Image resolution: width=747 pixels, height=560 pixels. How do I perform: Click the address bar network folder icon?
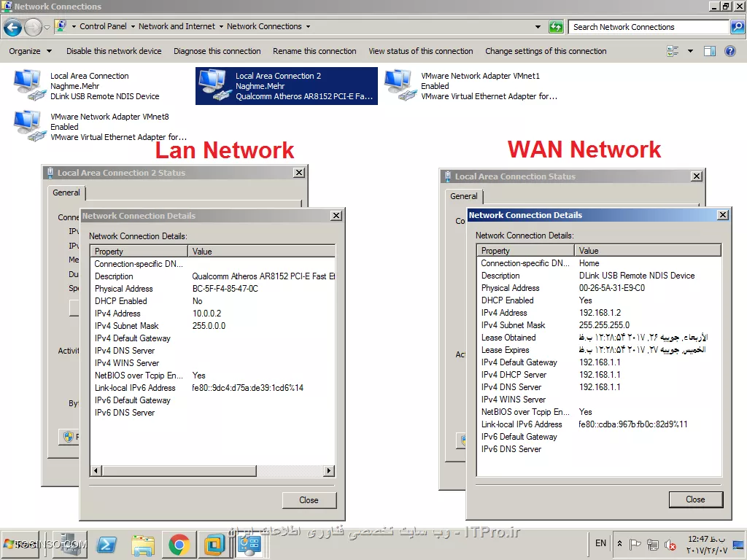click(61, 26)
